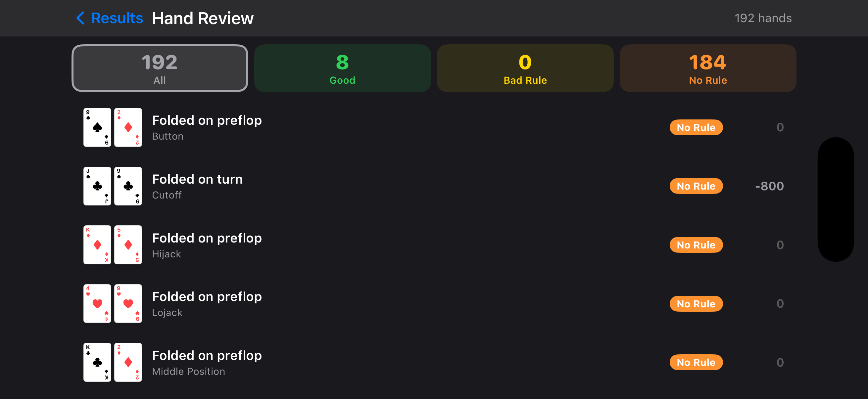This screenshot has height=399, width=868.
Task: Filter hands by 8 Good
Action: 342,68
